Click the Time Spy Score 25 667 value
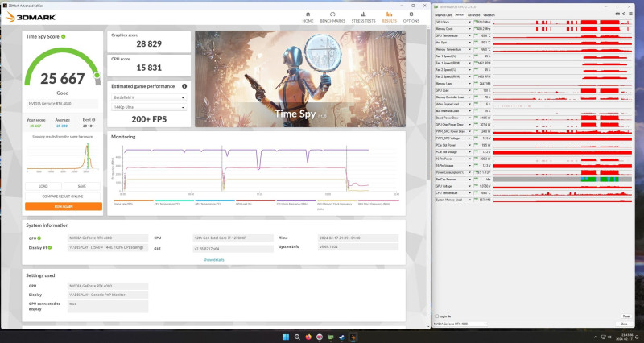This screenshot has height=343, width=644. [x=63, y=78]
